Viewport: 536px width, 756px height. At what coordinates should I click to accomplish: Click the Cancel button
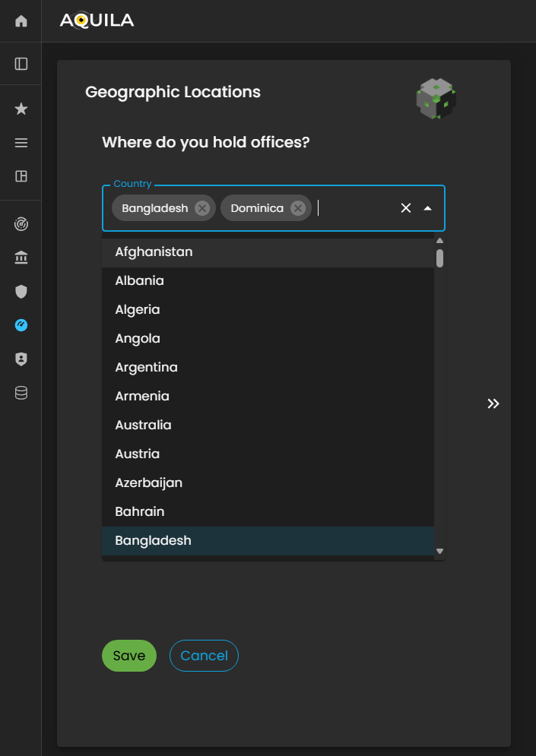point(204,656)
